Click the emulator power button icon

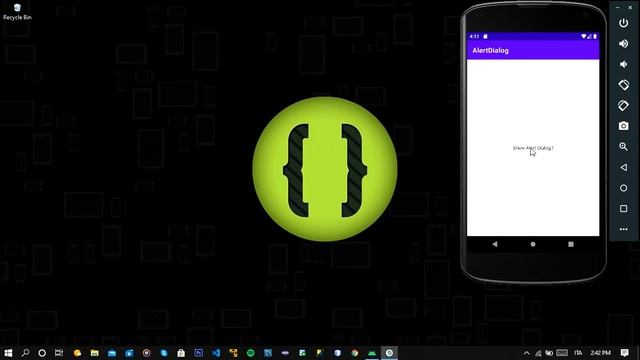pos(623,23)
